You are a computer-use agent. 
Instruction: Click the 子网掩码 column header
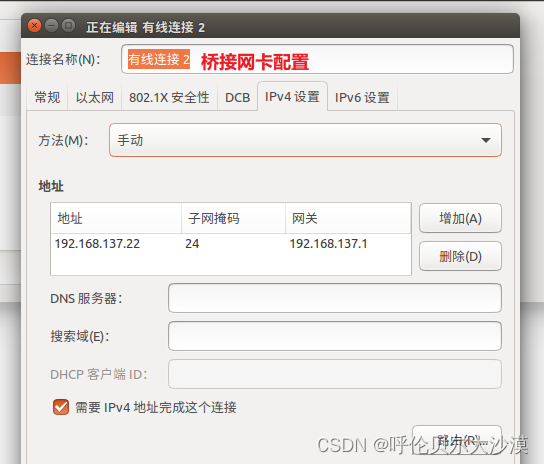tap(233, 218)
